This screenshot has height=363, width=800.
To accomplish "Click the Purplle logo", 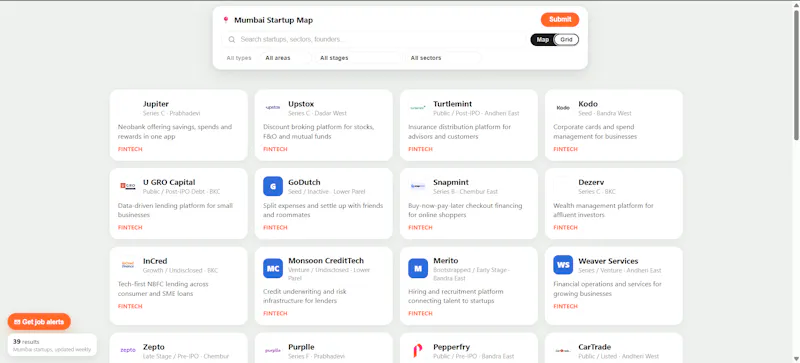I will point(273,351).
